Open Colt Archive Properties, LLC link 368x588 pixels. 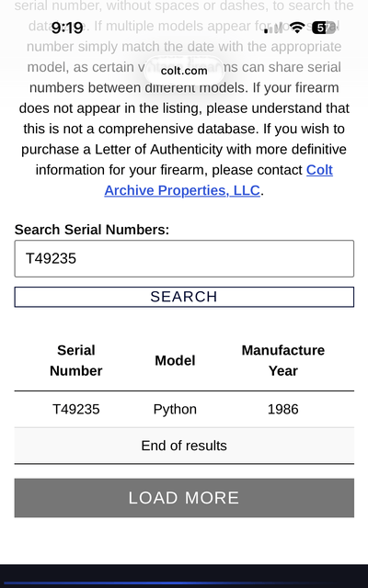coord(219,180)
